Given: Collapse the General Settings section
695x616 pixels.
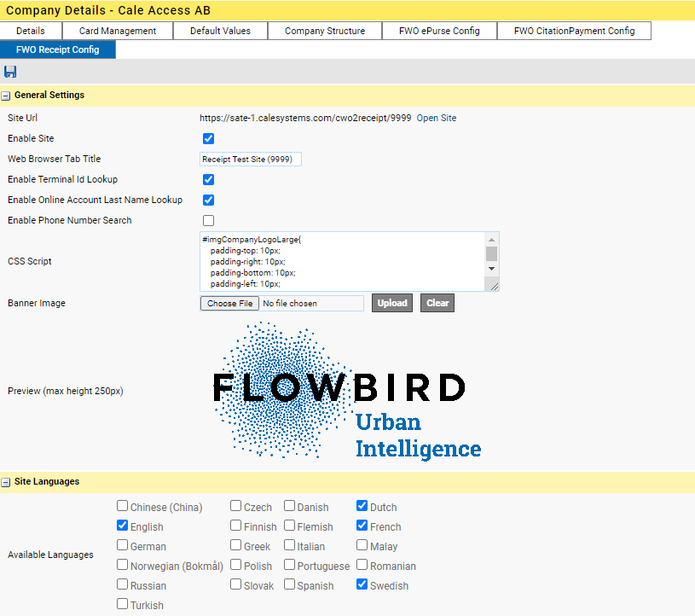Looking at the screenshot, I should pos(6,96).
